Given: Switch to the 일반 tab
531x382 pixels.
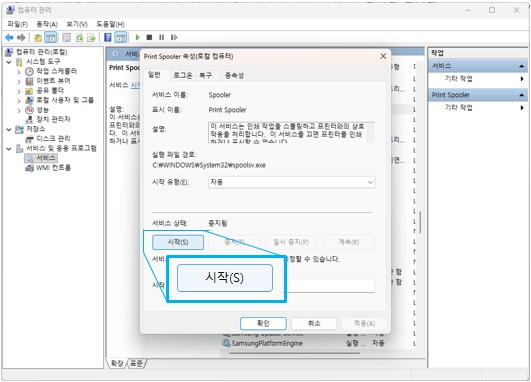Looking at the screenshot, I should pyautogui.click(x=154, y=75).
